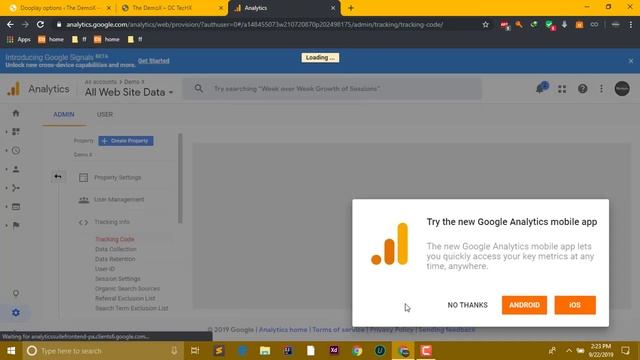
Task: Open the Admin gear icon
Action: click(x=16, y=313)
